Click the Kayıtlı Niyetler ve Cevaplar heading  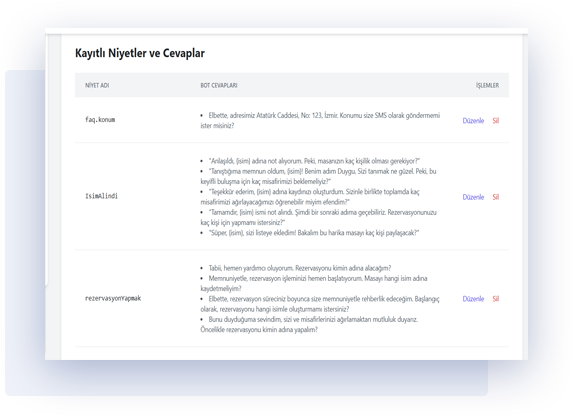click(x=140, y=53)
